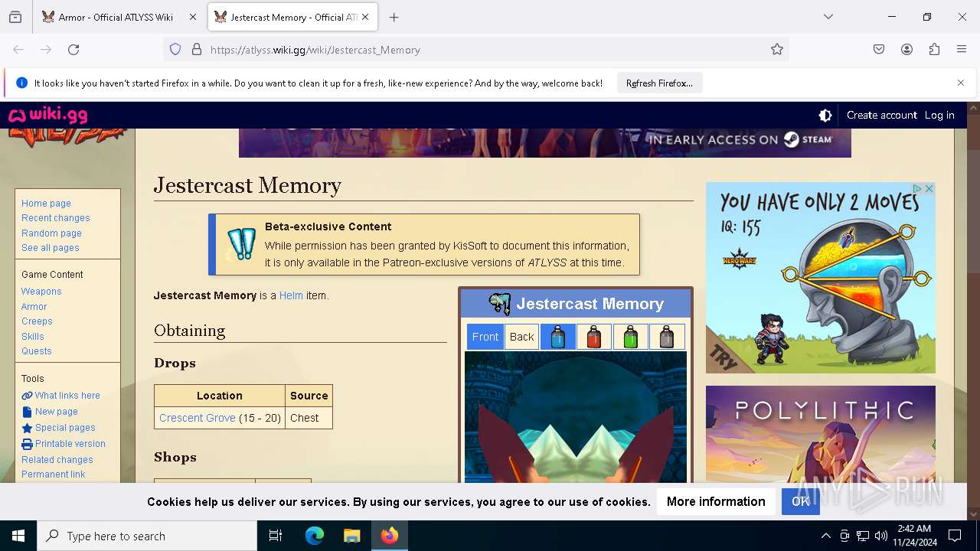Image resolution: width=980 pixels, height=551 pixels.
Task: Close the puzzle game ad
Action: click(929, 188)
